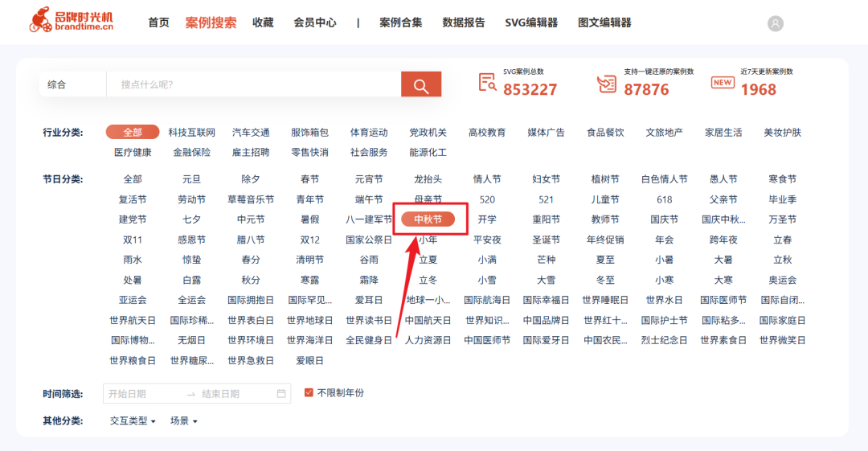Select the 520 holiday tag
The width and height of the screenshot is (868, 451).
coord(487,199)
